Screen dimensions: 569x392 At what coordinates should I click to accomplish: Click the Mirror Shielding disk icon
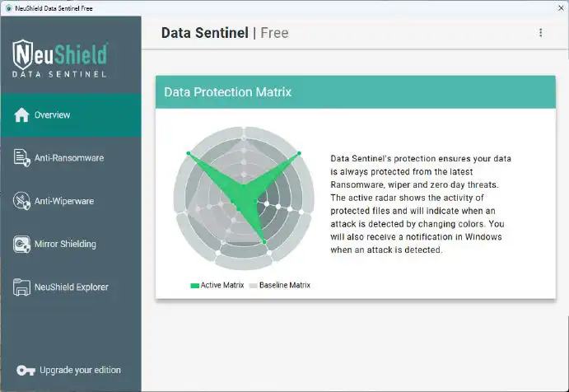click(21, 244)
